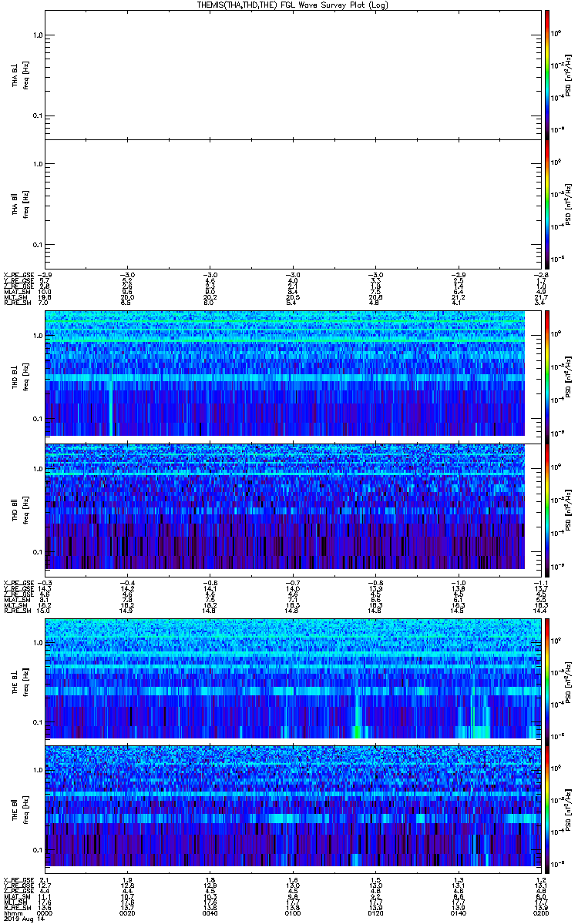Click the 0120 time tick label

[375, 913]
